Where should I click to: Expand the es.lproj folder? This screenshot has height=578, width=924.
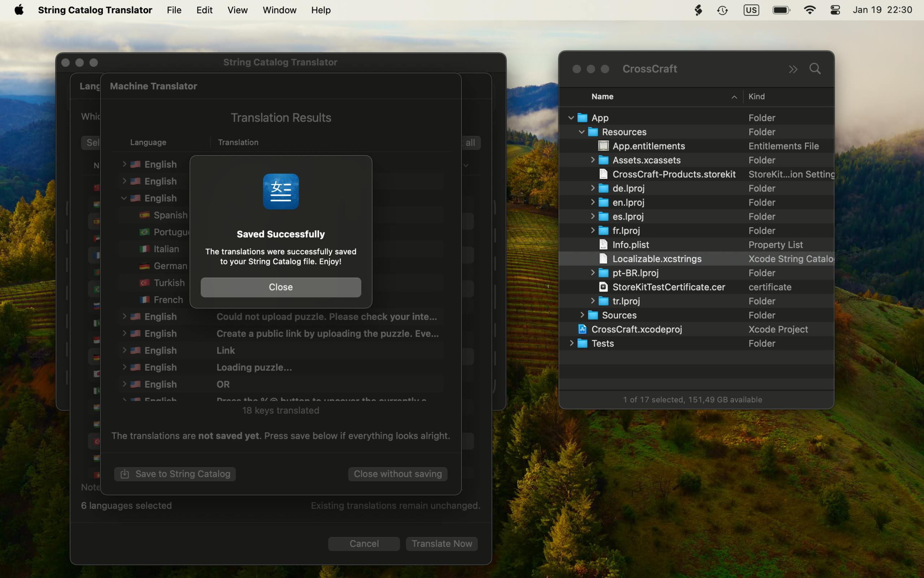click(x=592, y=216)
